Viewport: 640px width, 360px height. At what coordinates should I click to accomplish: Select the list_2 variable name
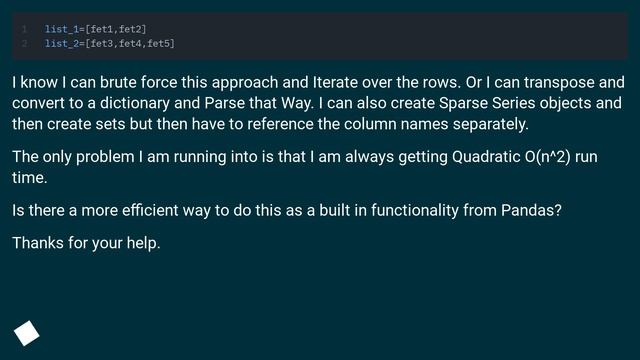[62, 44]
